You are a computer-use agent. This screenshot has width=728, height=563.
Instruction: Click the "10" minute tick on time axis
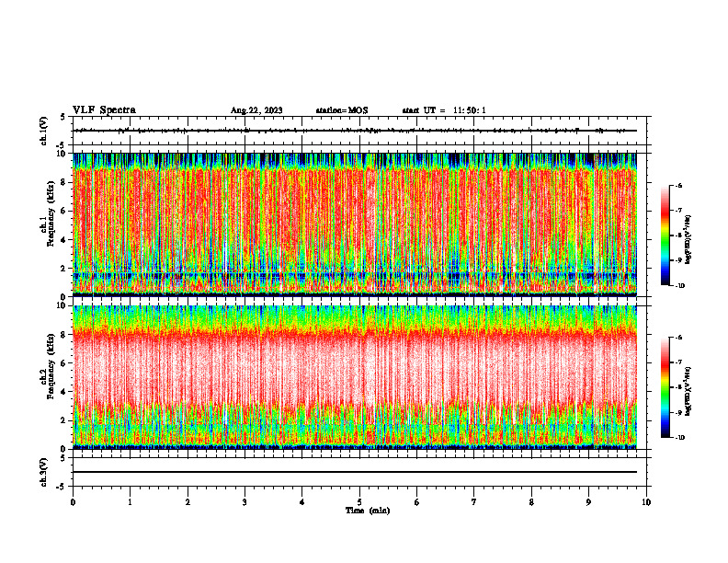pyautogui.click(x=646, y=502)
